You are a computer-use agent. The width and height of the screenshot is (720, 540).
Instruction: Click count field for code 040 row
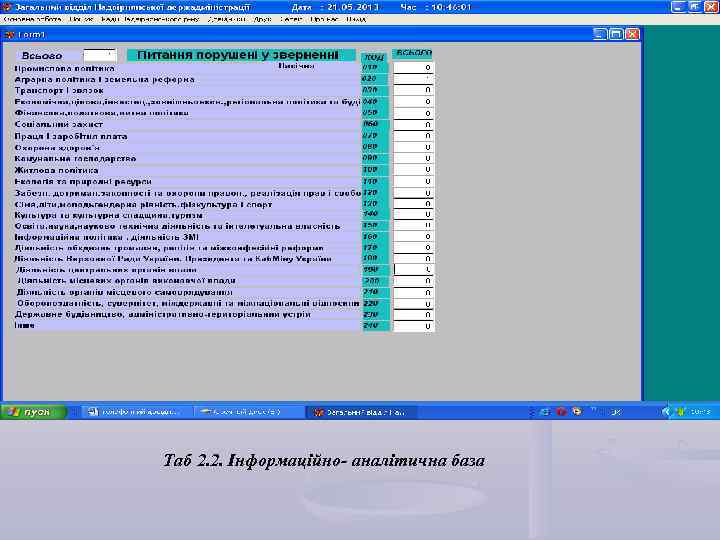413,101
